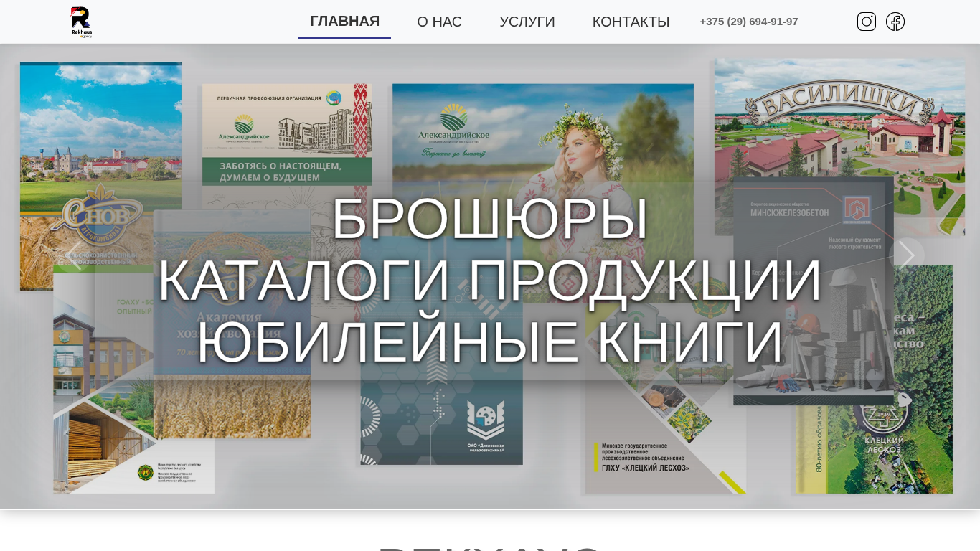Go to the КОНТАКТЫ page

pyautogui.click(x=631, y=22)
